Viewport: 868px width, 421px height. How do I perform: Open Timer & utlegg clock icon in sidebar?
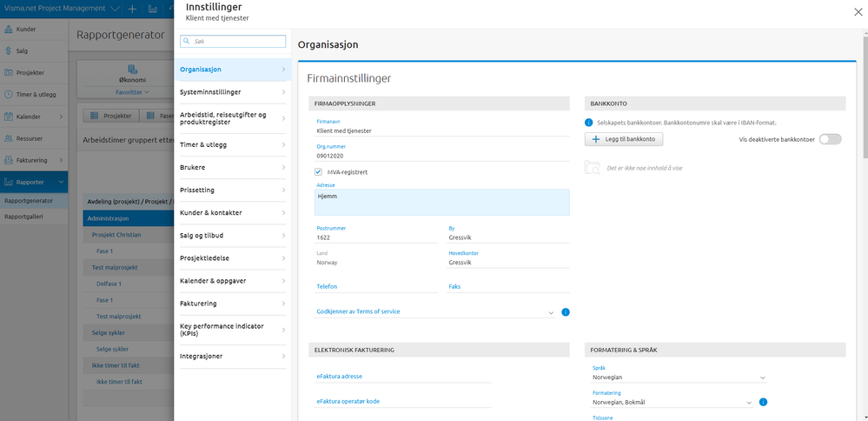(x=8, y=95)
